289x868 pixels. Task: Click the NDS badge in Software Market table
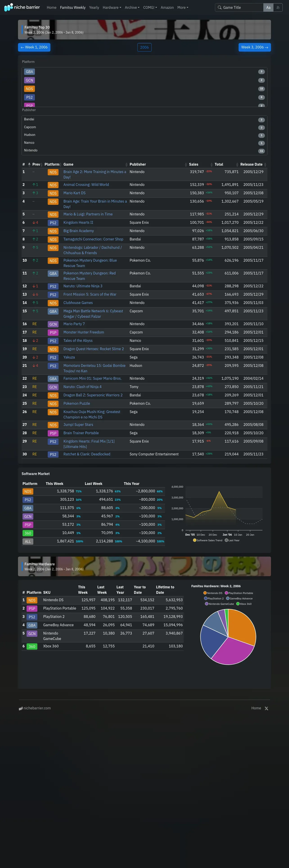pos(28,492)
